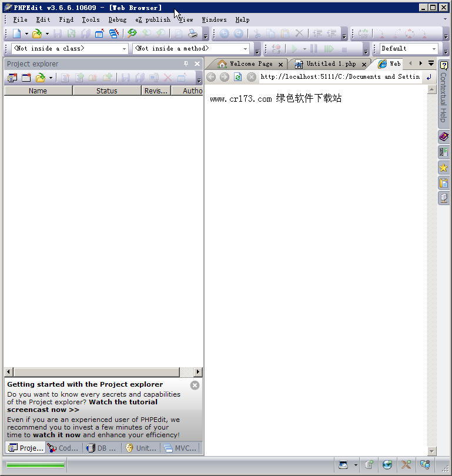This screenshot has height=476, width=452.
Task: Switch to the DB panel tab
Action: click(x=102, y=448)
